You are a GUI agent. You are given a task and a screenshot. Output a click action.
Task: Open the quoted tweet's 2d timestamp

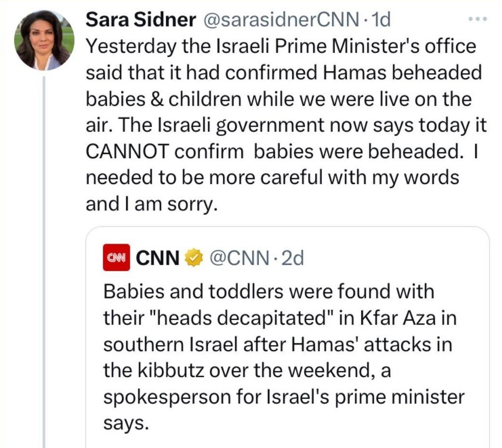pos(292,258)
